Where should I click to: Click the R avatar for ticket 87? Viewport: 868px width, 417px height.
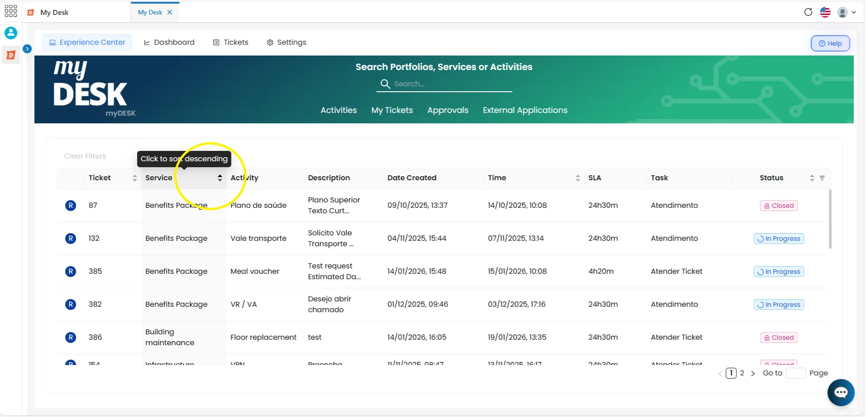71,206
